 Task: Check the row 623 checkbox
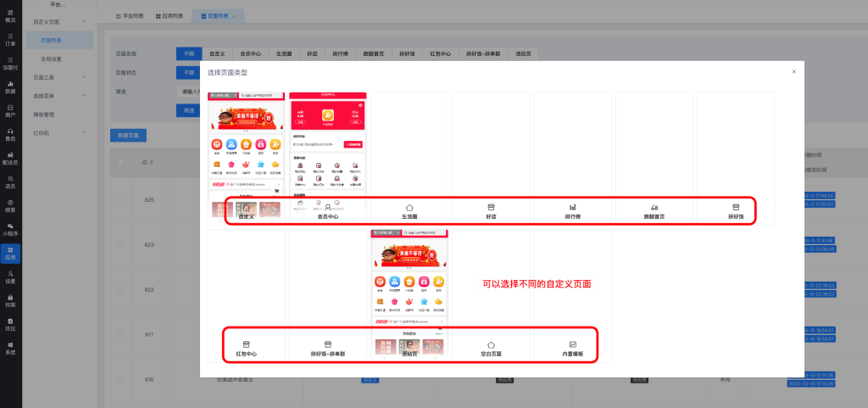click(120, 244)
